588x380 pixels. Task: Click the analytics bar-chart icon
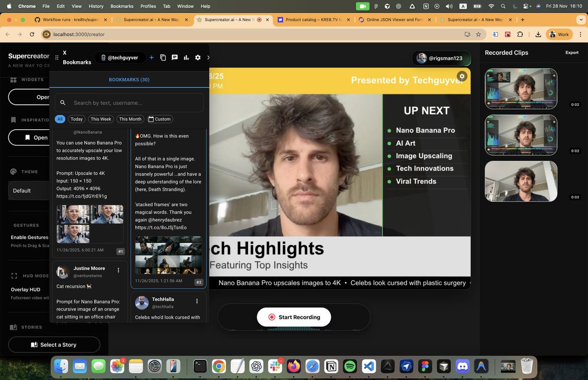(x=186, y=57)
